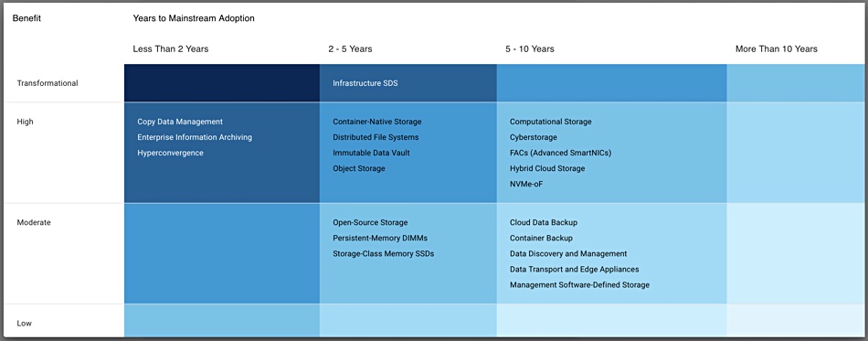Screen dimensions: 868x341
Task: Click the dark navy Transformational under-2-years cell
Action: [222, 83]
